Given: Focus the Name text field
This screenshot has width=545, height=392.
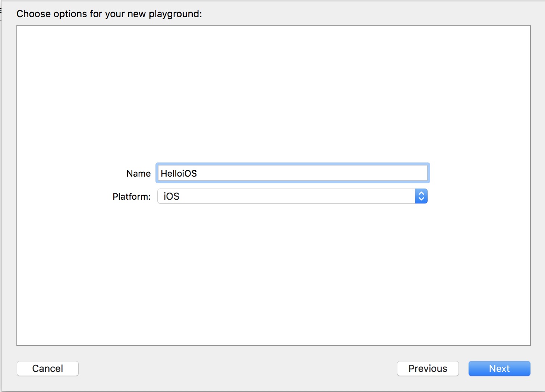Looking at the screenshot, I should pos(292,173).
